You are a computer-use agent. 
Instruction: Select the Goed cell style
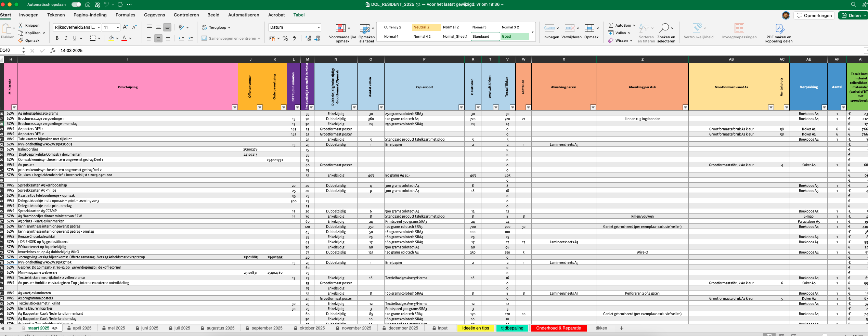point(515,37)
